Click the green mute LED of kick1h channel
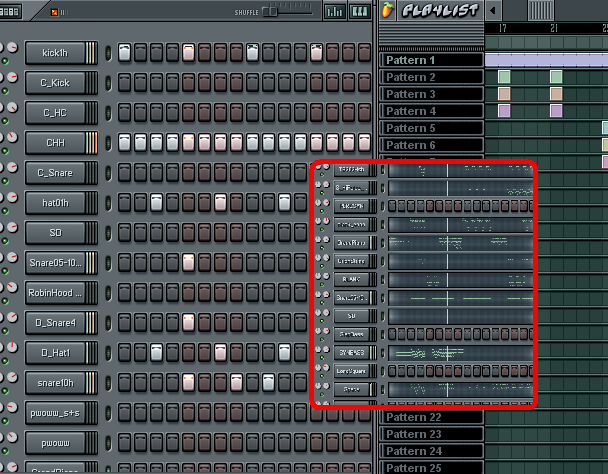608x474 pixels. [4, 62]
